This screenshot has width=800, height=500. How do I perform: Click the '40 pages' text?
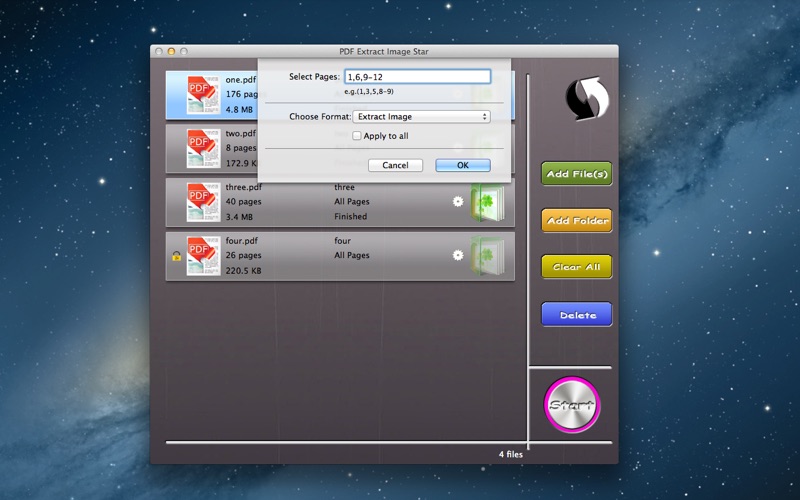[x=243, y=202]
